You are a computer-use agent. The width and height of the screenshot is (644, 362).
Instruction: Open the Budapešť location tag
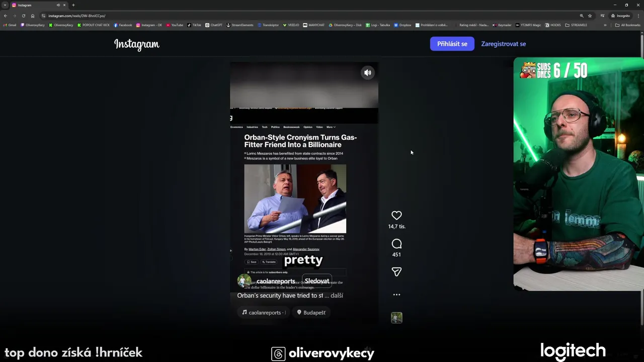(311, 313)
